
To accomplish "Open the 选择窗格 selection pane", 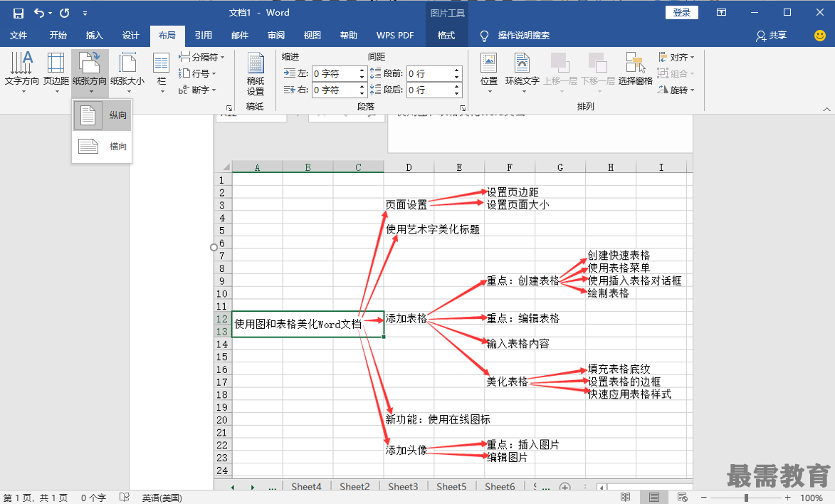I will point(635,69).
